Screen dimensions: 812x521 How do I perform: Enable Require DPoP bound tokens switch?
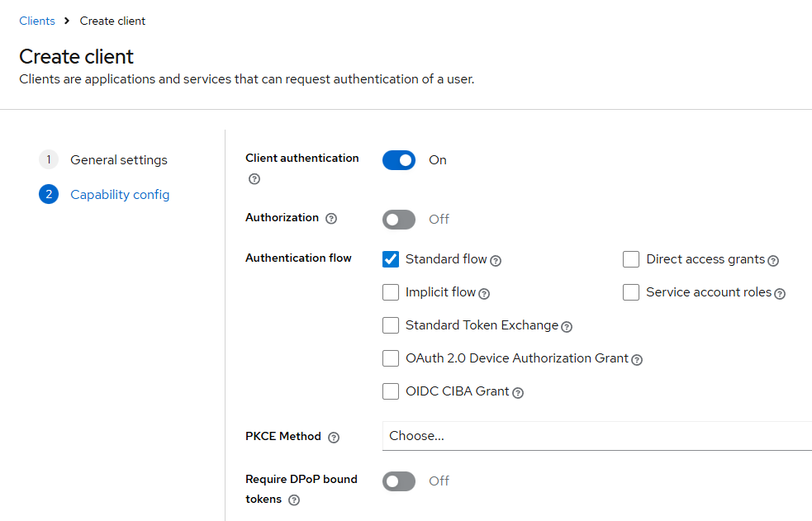399,481
